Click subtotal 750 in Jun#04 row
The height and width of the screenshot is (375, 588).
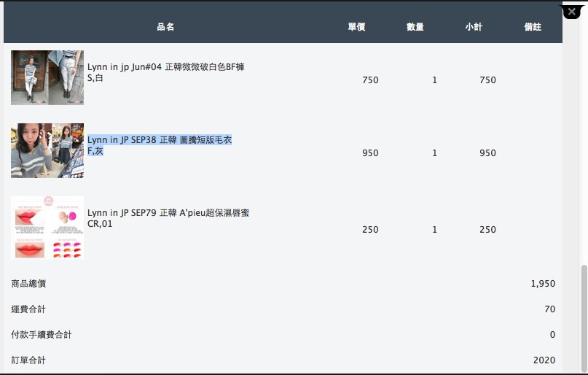point(488,80)
